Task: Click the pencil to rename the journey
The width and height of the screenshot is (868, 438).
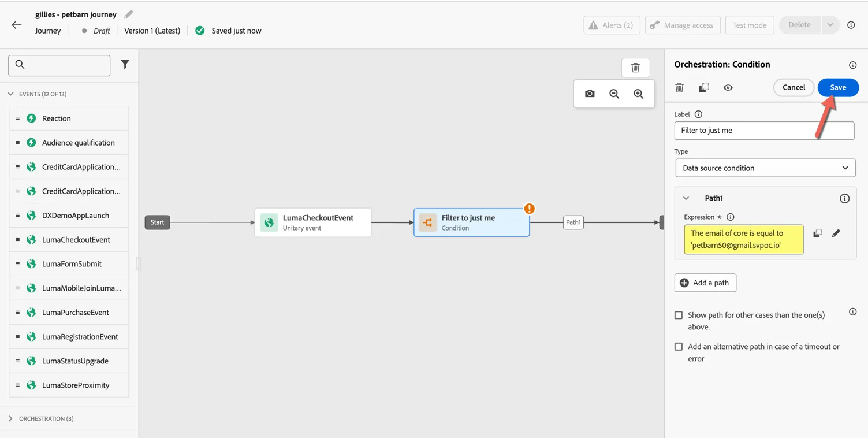Action: (x=128, y=14)
